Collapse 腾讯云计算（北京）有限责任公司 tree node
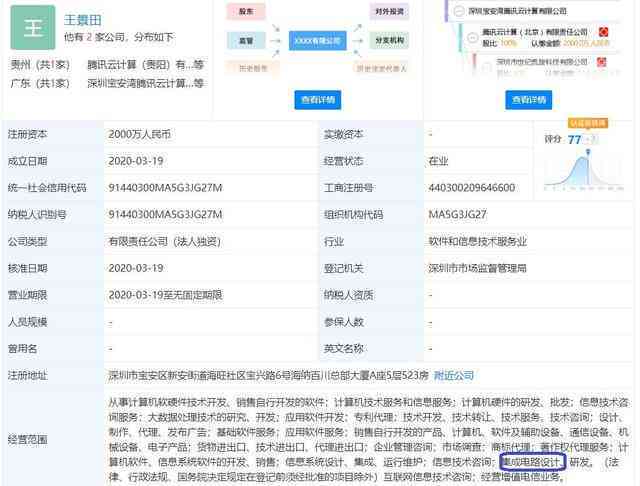This screenshot has width=640, height=486. coord(473,38)
